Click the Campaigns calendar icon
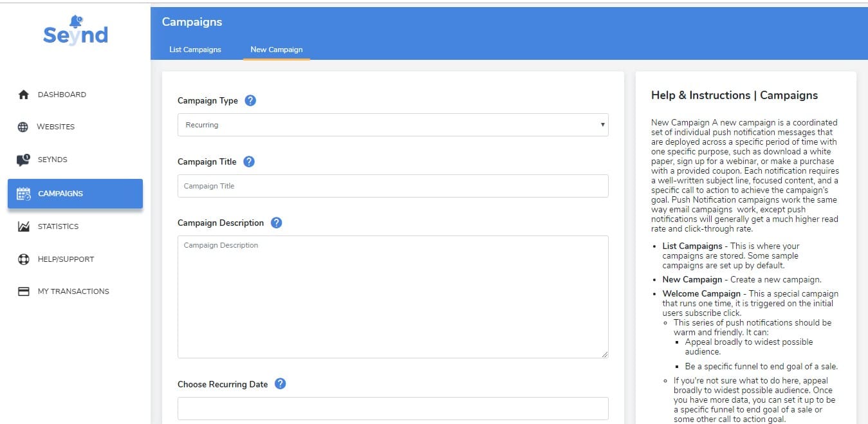The image size is (868, 424). point(24,194)
